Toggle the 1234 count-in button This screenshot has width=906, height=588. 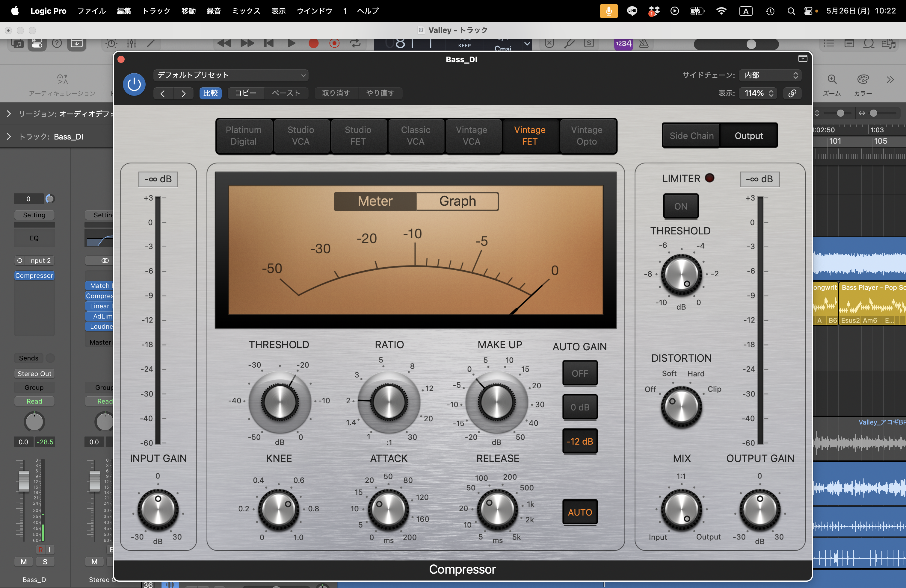[623, 44]
